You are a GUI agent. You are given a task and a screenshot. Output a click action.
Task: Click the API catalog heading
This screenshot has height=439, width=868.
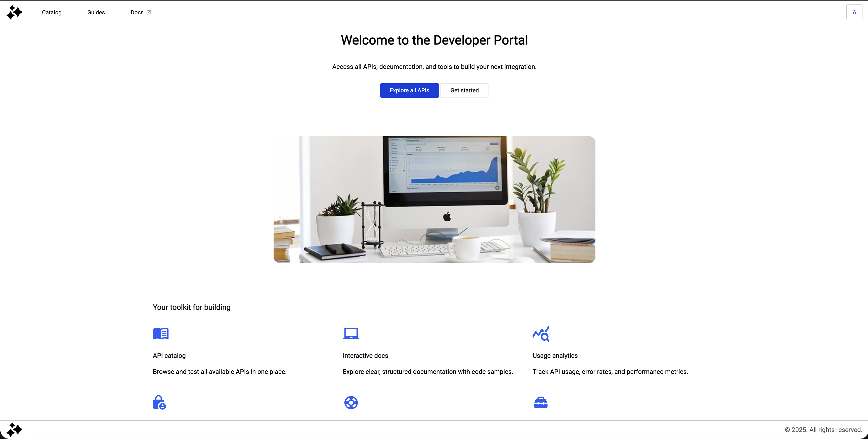(169, 356)
